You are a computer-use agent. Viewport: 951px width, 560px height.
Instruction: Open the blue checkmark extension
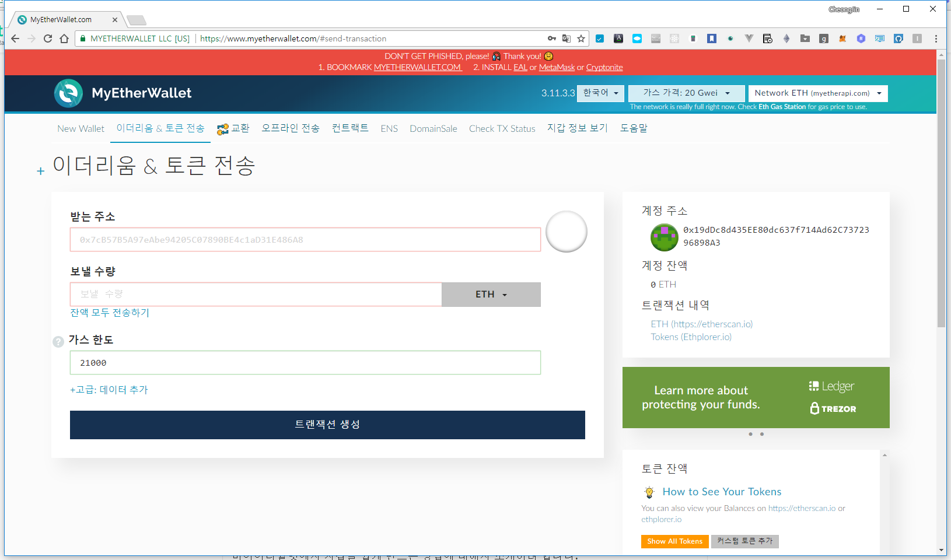600,38
